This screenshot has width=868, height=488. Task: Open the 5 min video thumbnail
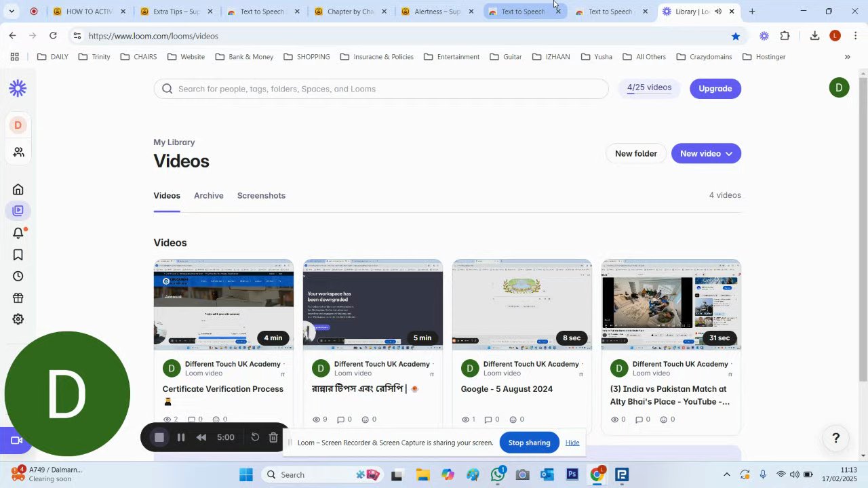[x=373, y=304]
